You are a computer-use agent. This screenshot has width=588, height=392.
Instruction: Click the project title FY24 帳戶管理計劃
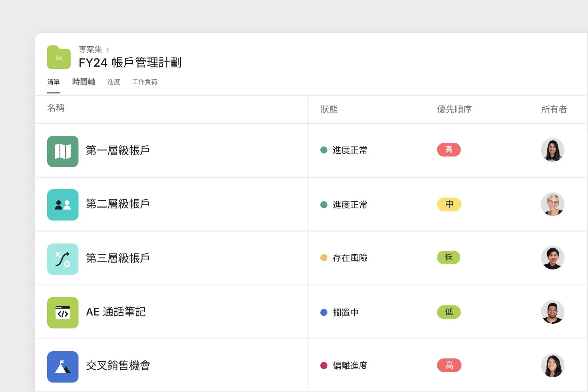pyautogui.click(x=130, y=63)
